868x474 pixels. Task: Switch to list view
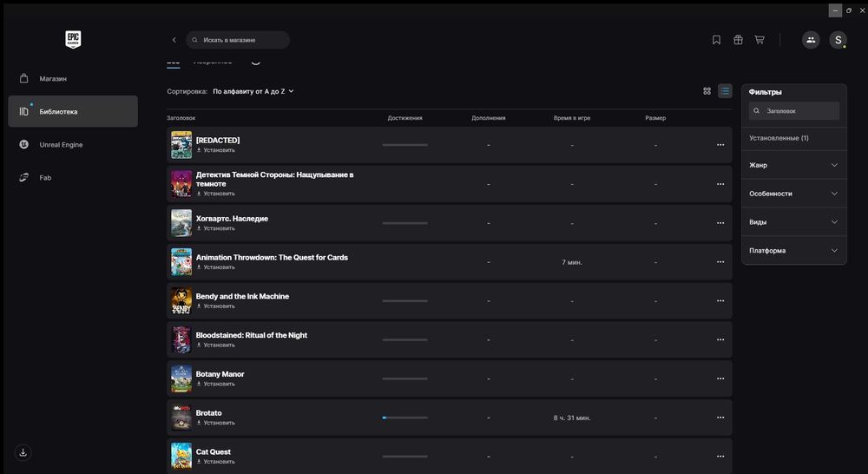[x=725, y=91]
